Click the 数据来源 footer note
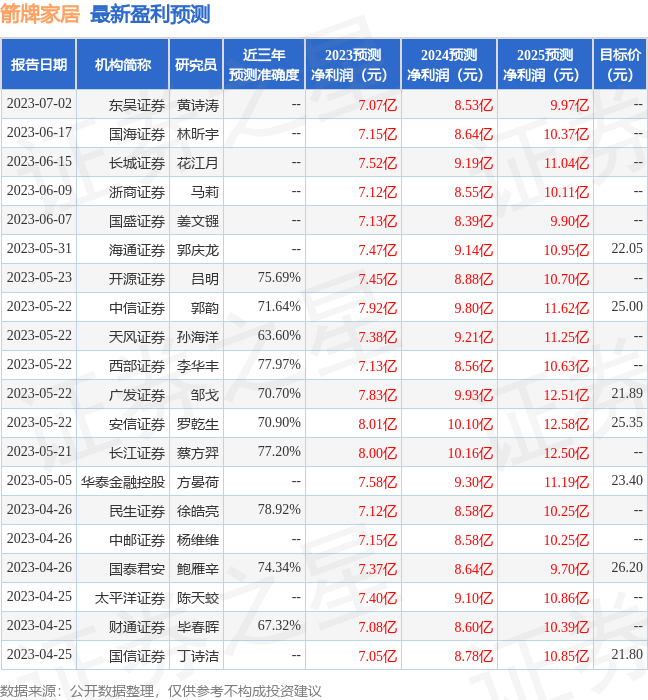Image resolution: width=648 pixels, height=700 pixels. [x=161, y=692]
